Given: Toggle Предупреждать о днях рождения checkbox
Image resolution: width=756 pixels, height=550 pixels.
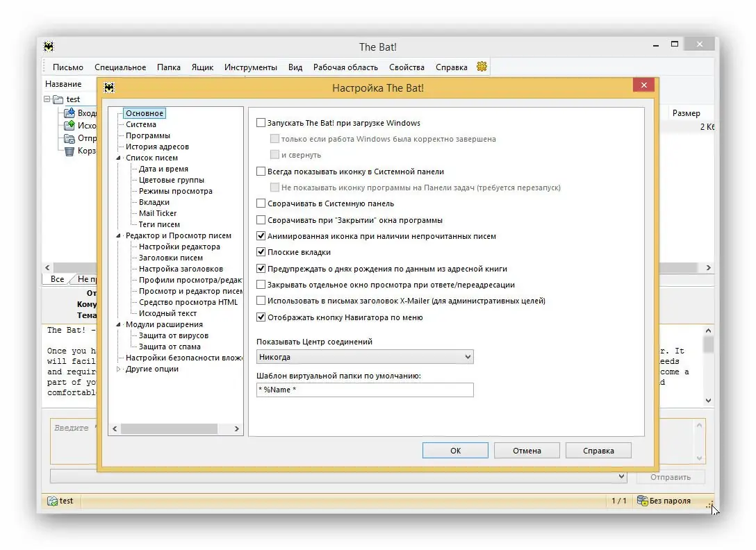Looking at the screenshot, I should pos(261,269).
